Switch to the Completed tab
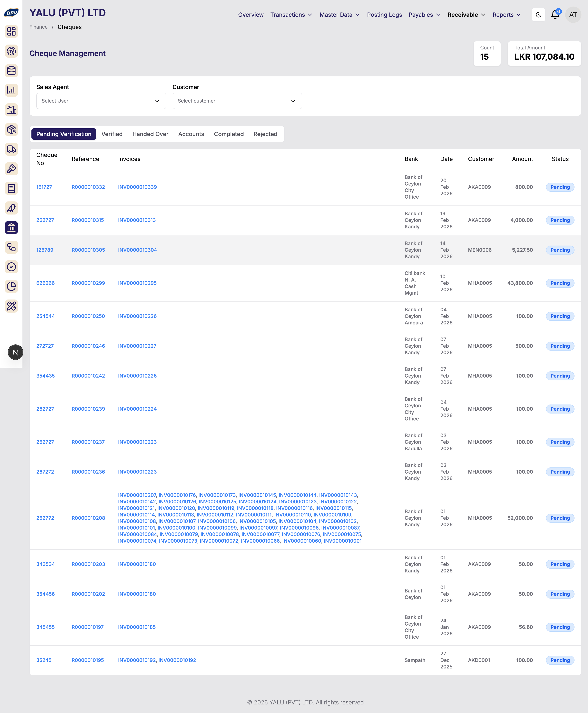588x713 pixels. 229,134
